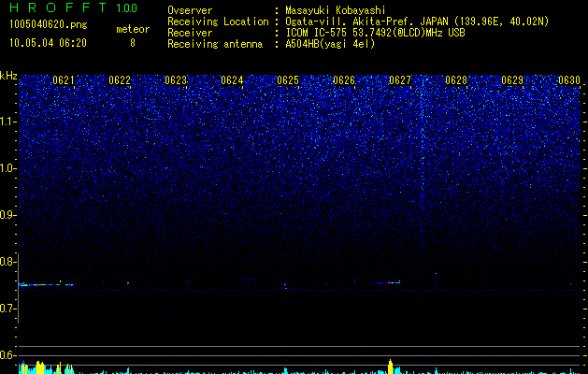Click the 'Receiving antenna' field label

pyautogui.click(x=215, y=44)
